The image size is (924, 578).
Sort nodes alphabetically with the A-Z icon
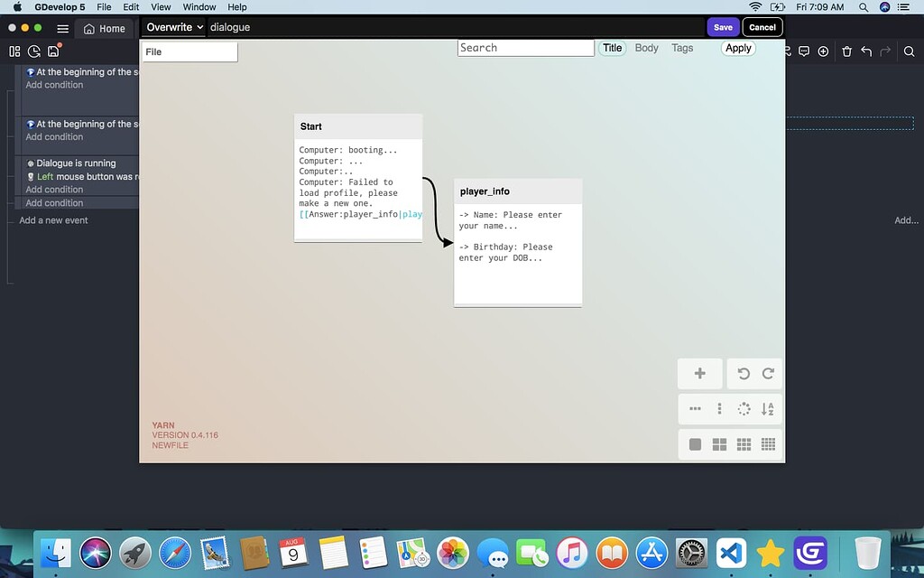(768, 409)
